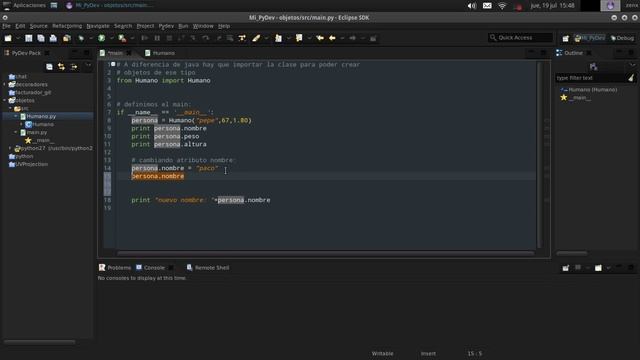The height and width of the screenshot is (360, 640).
Task: Open dropdown arrow beside the Debug button
Action: (91, 38)
